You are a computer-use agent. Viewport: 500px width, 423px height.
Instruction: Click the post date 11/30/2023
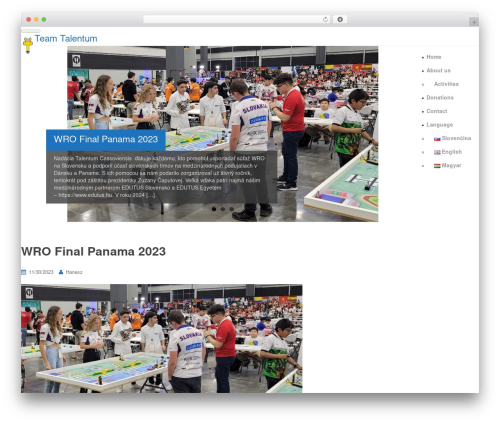tap(41, 272)
